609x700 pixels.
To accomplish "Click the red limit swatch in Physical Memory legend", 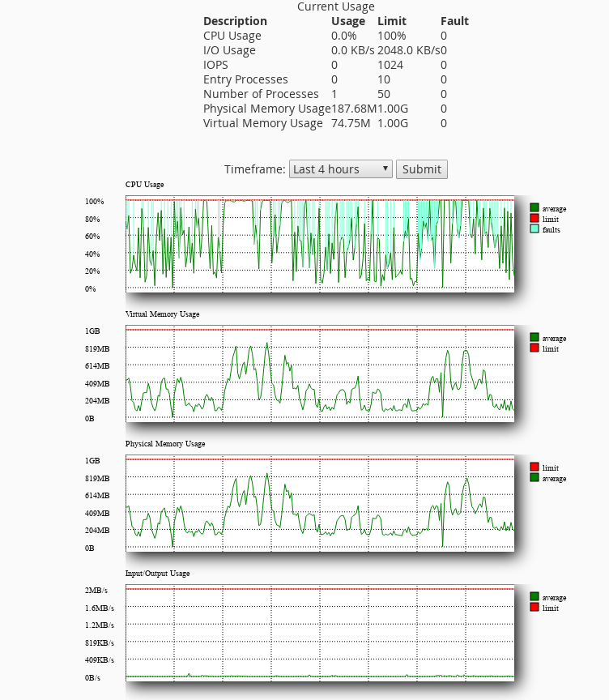I will click(x=534, y=467).
